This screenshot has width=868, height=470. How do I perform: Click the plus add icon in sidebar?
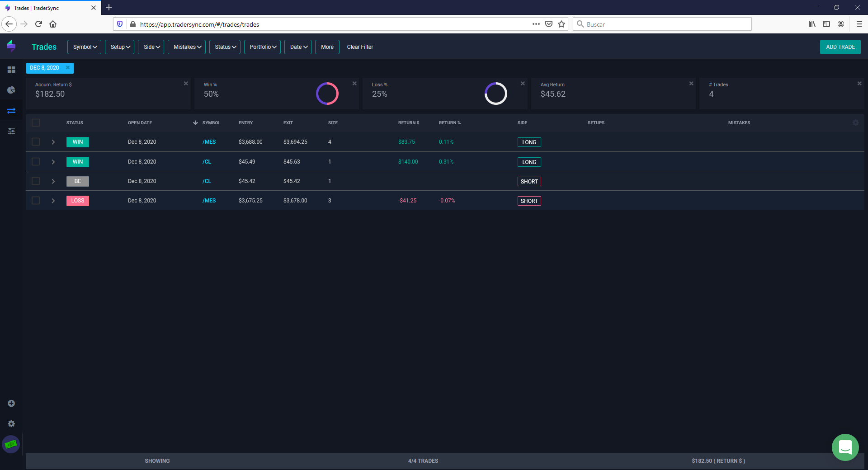(11, 403)
